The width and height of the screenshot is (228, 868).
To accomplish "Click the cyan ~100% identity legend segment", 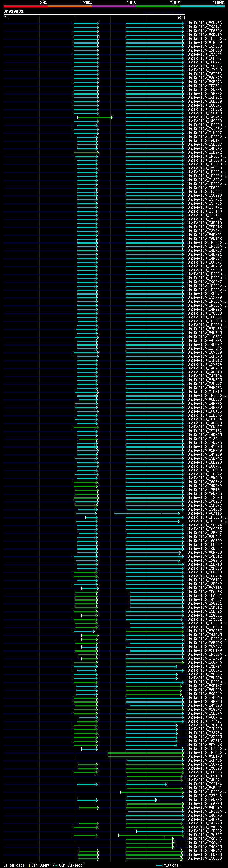I will (202, 6).
